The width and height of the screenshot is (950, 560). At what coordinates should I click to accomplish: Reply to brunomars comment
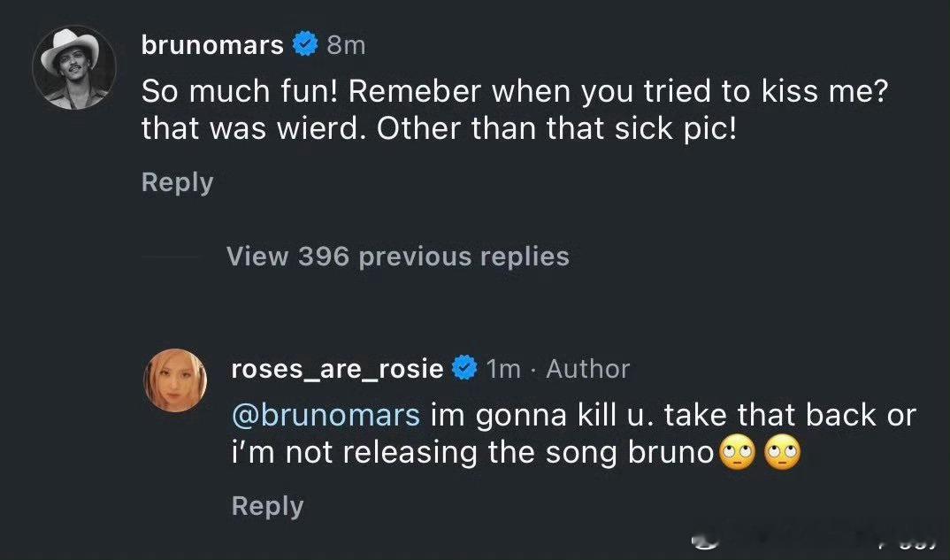click(177, 183)
